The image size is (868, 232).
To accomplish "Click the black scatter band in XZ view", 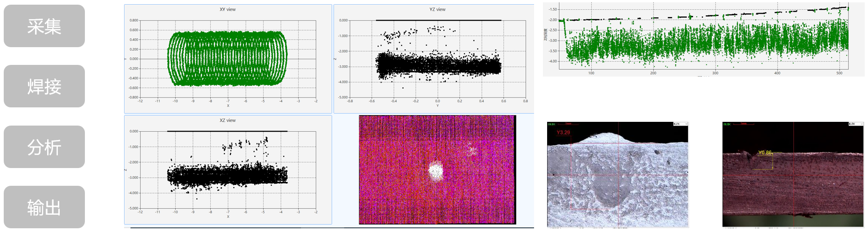I will [x=227, y=176].
